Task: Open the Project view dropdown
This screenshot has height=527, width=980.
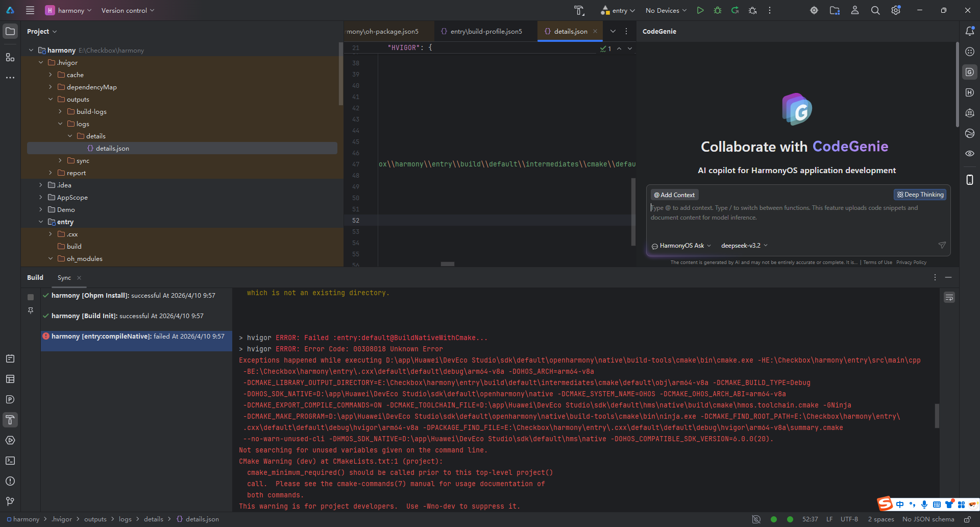Action: (x=42, y=31)
